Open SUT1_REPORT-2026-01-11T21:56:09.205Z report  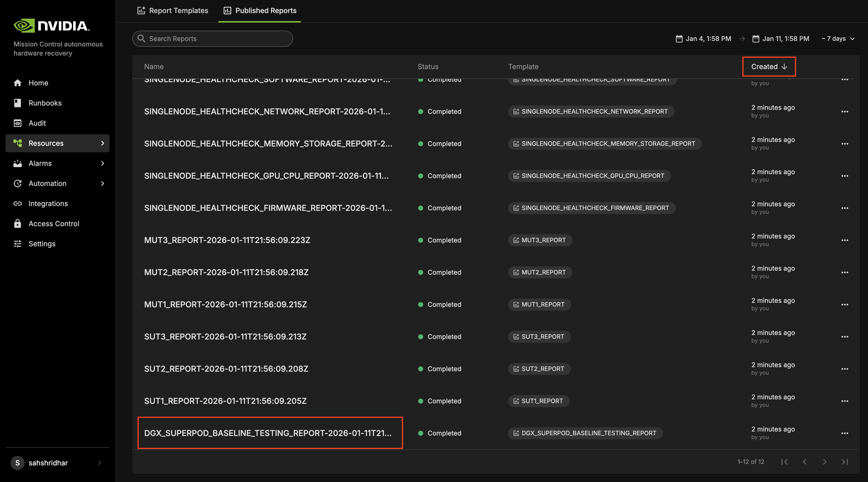225,401
